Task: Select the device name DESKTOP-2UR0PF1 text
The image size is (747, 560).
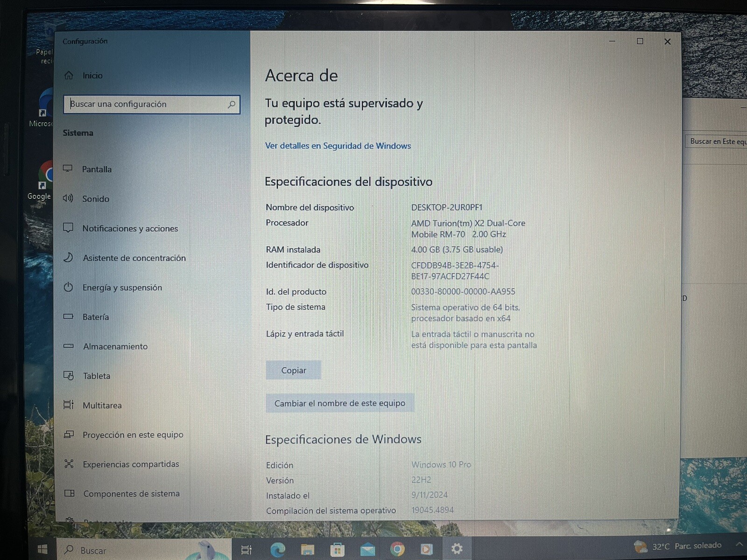Action: point(447,207)
